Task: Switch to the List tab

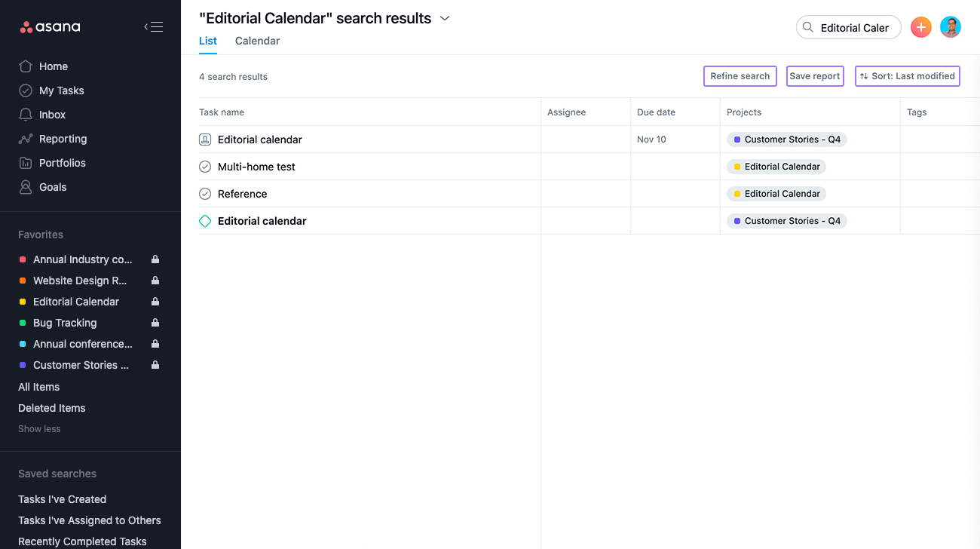Action: [208, 41]
